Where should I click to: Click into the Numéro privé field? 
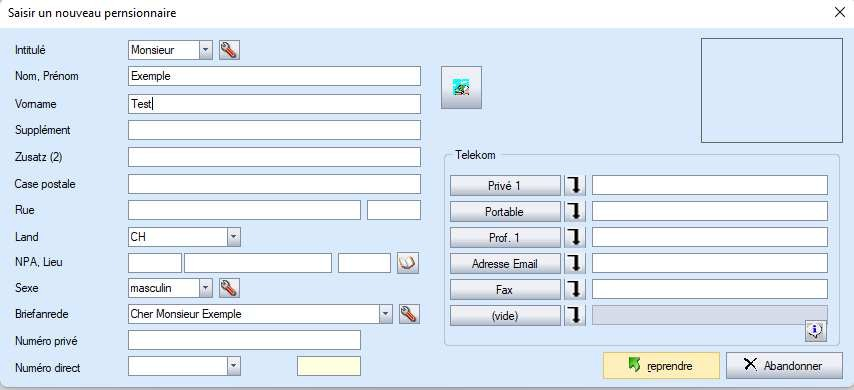pos(244,340)
